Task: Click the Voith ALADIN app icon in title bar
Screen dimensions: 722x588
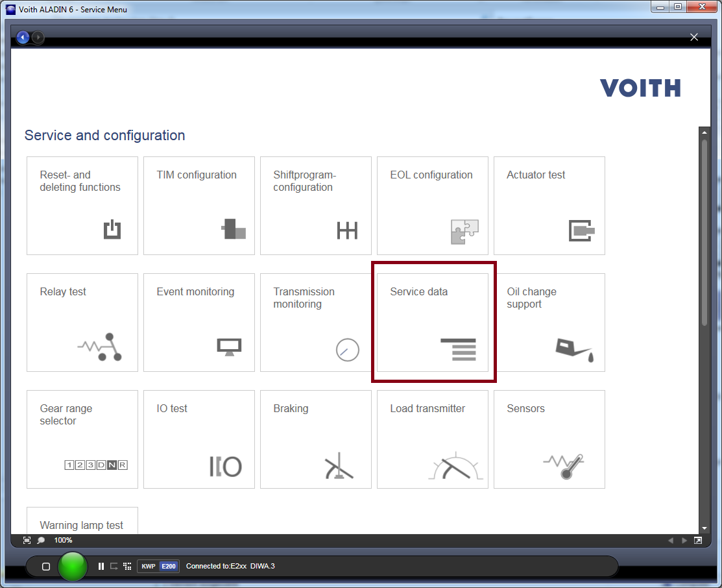Action: click(10, 9)
